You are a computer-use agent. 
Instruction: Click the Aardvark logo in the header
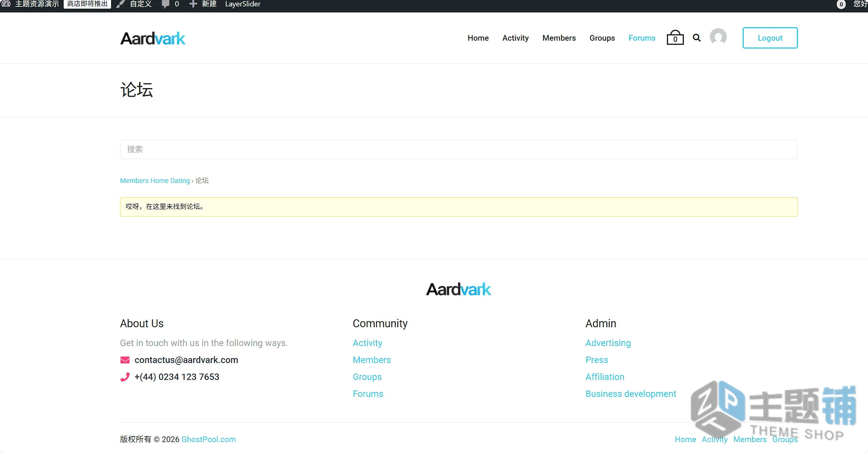(x=153, y=38)
